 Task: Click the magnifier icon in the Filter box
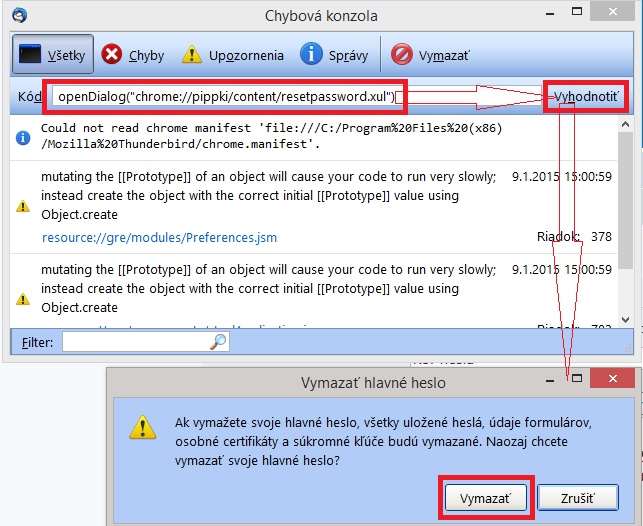click(218, 342)
